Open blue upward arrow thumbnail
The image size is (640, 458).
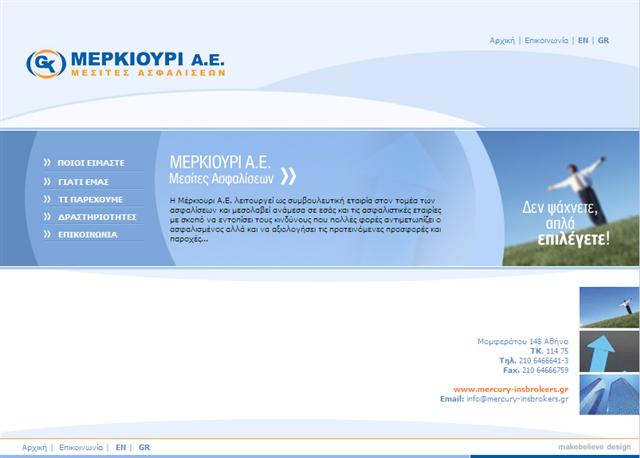click(609, 351)
